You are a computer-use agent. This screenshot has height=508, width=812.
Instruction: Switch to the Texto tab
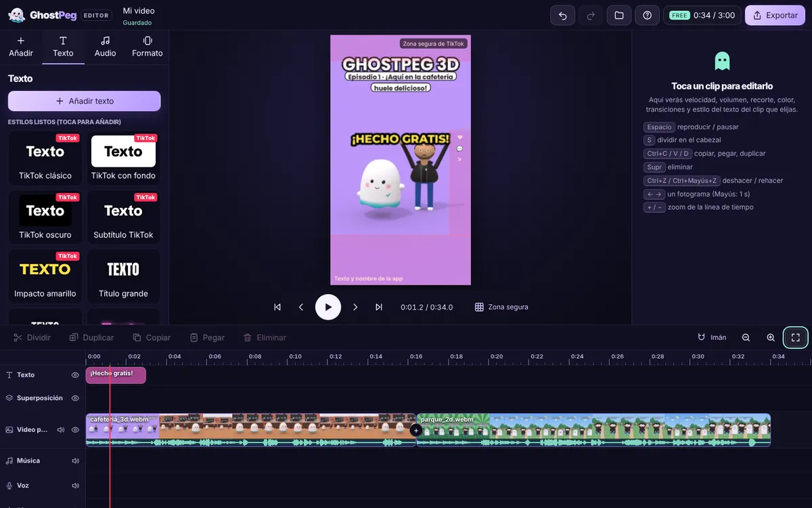point(63,47)
